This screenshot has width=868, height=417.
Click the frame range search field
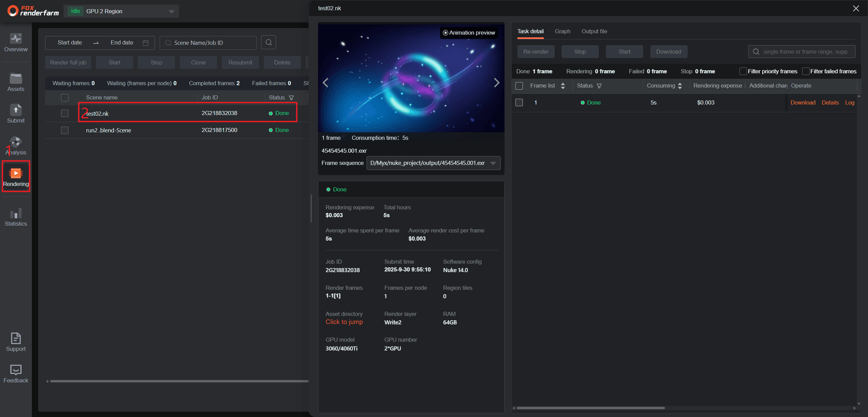coord(805,52)
